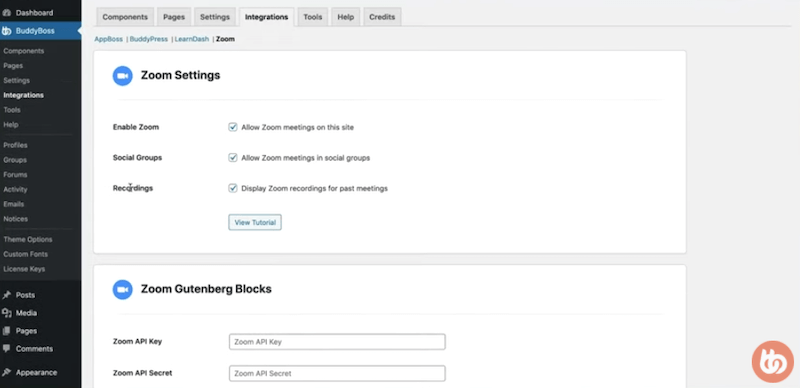Open Tools in BuddyBoss submenu
Viewport: 800px width, 388px height.
12,110
